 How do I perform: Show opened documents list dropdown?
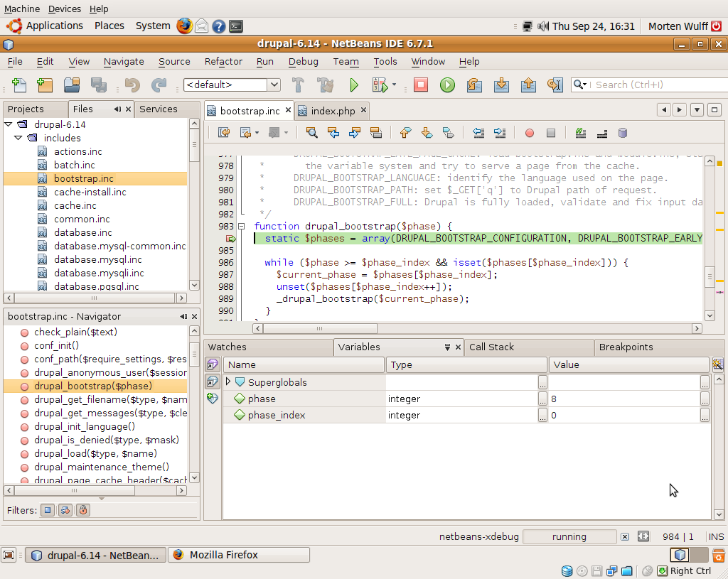point(697,110)
